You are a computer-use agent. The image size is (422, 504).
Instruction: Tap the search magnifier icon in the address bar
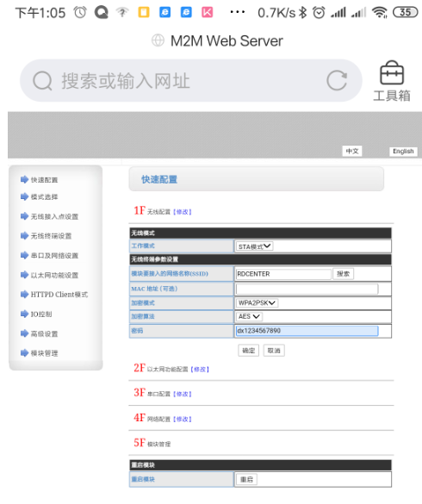(42, 81)
